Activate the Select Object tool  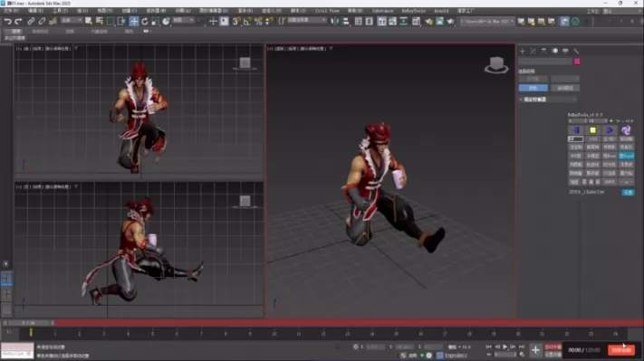coord(88,22)
